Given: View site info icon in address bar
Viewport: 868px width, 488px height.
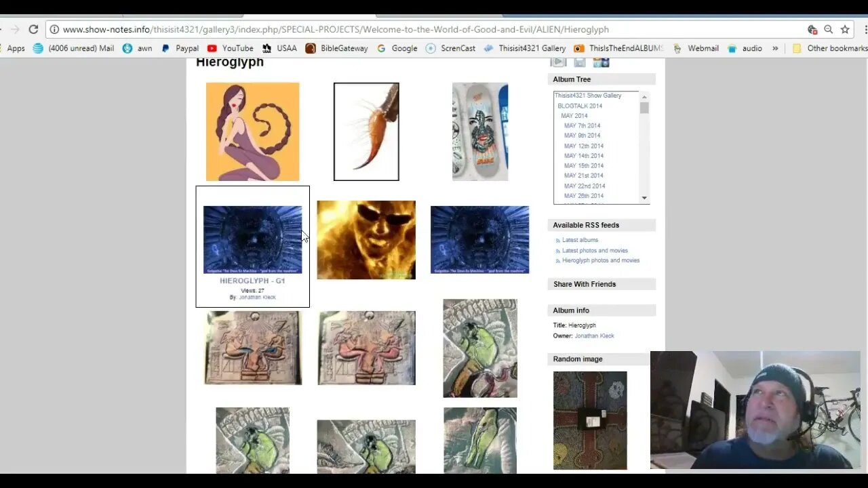Looking at the screenshot, I should 55,29.
